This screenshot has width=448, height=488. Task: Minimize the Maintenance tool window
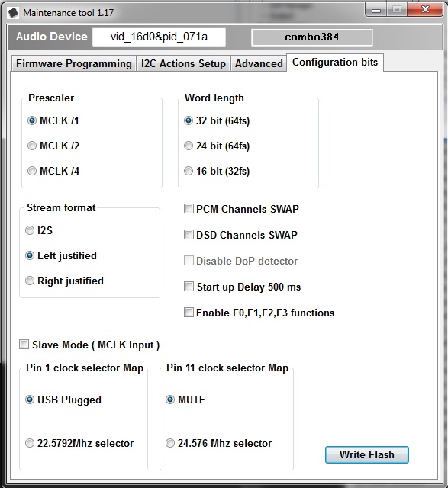click(376, 10)
